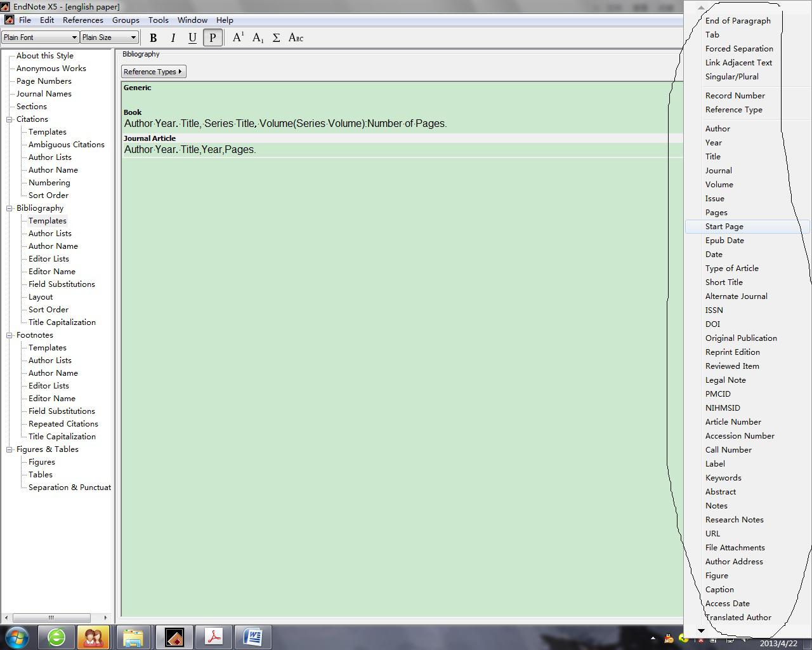Apply the Symbol font (Σ) icon
Screen dimensions: 812x650
[x=277, y=37]
